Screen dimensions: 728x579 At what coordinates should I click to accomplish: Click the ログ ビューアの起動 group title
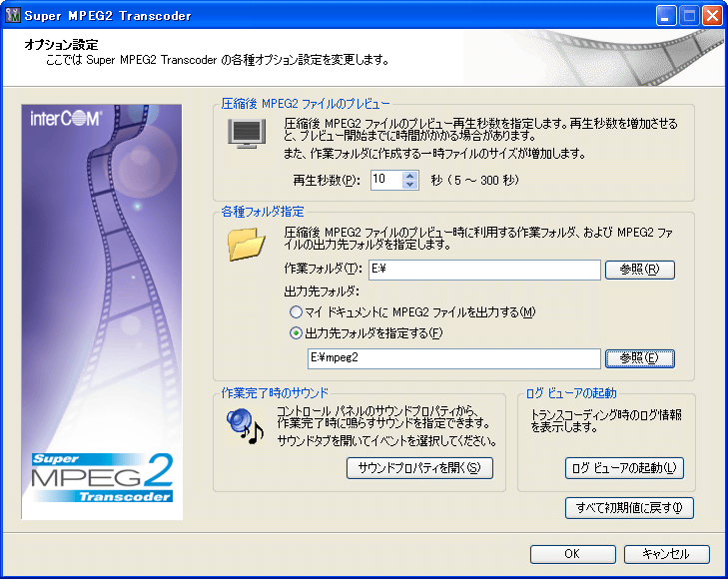571,393
